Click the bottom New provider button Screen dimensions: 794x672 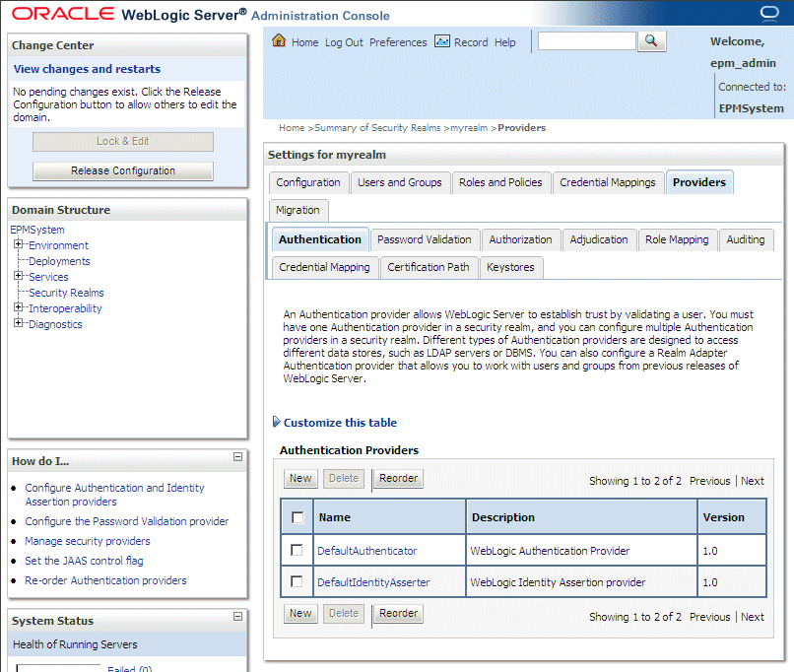coord(300,613)
